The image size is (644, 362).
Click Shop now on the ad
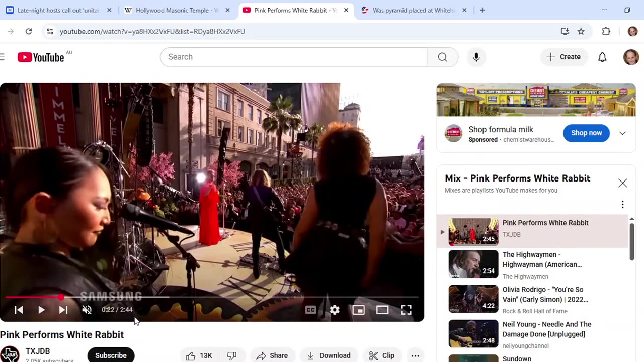pos(586,133)
